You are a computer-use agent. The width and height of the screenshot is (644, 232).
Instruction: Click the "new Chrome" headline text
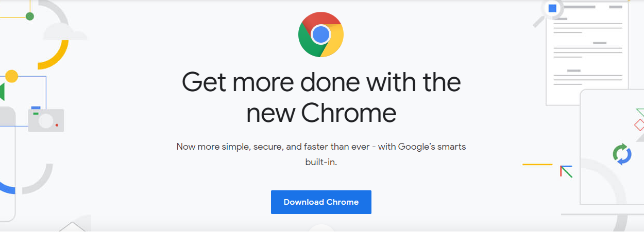click(321, 114)
